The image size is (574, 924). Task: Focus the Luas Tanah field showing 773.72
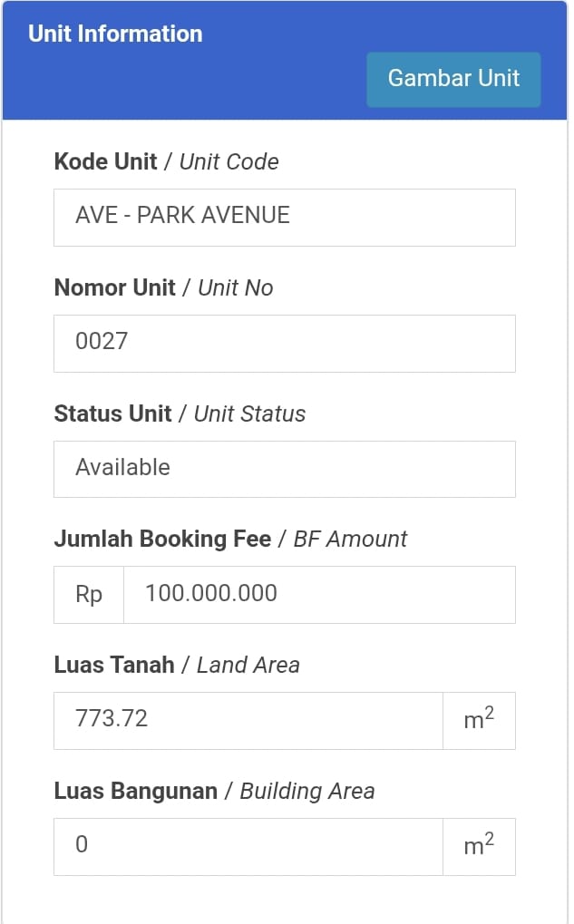[x=248, y=721]
